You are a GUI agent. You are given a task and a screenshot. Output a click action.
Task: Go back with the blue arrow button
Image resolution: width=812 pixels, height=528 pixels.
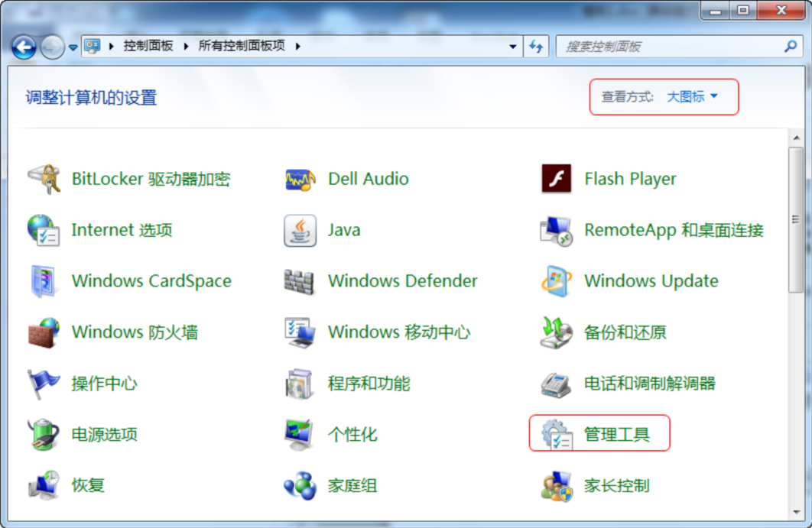[x=24, y=47]
